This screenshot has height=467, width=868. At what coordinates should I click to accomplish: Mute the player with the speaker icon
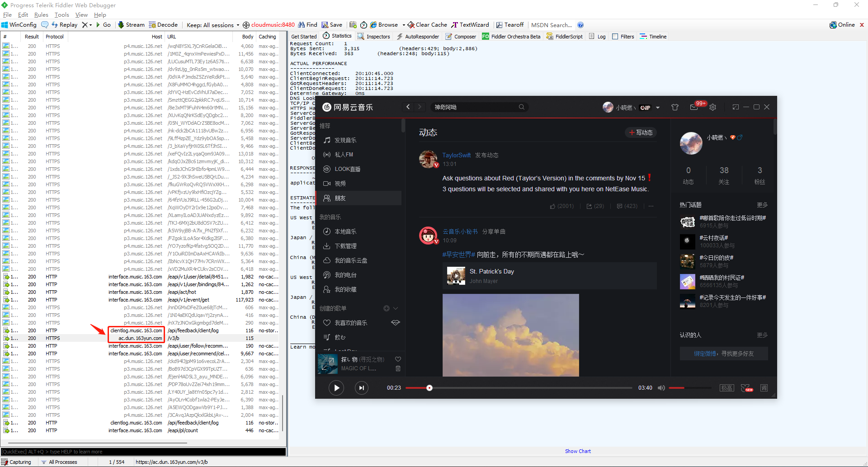[x=661, y=388]
